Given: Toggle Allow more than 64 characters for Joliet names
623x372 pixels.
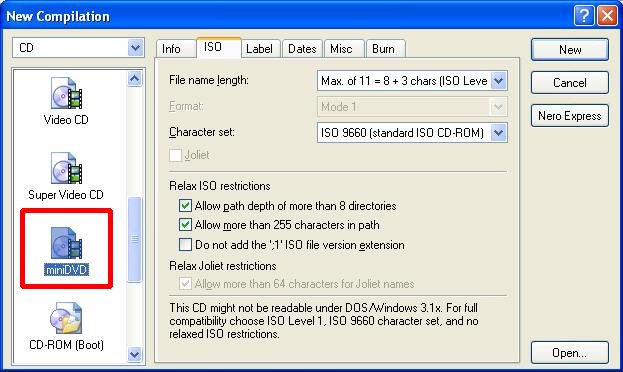Looking at the screenshot, I should (x=185, y=283).
